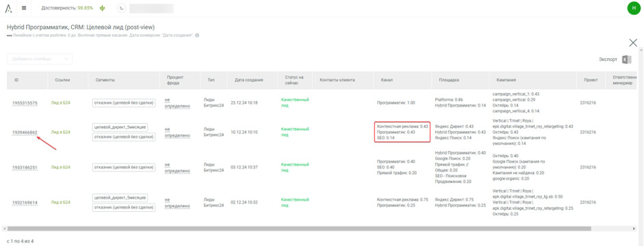Open Лид в Б24 link for lead 1932169614
This screenshot has height=246, width=644.
tap(60, 202)
